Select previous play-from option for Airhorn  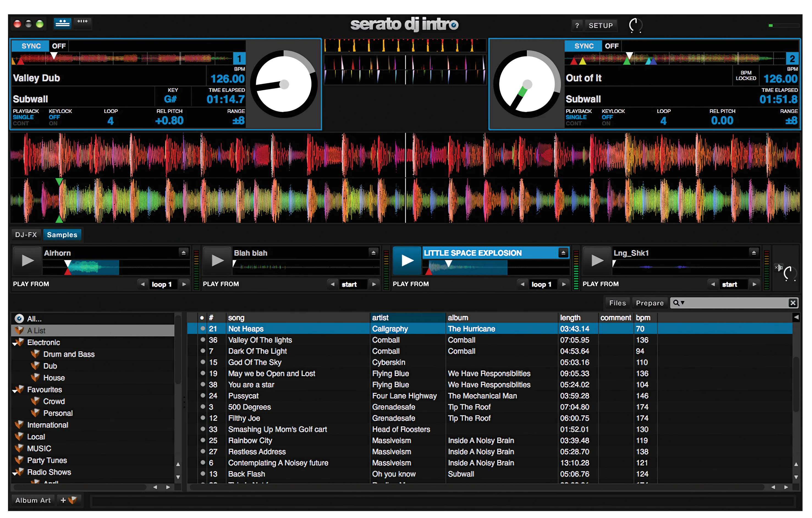(143, 284)
